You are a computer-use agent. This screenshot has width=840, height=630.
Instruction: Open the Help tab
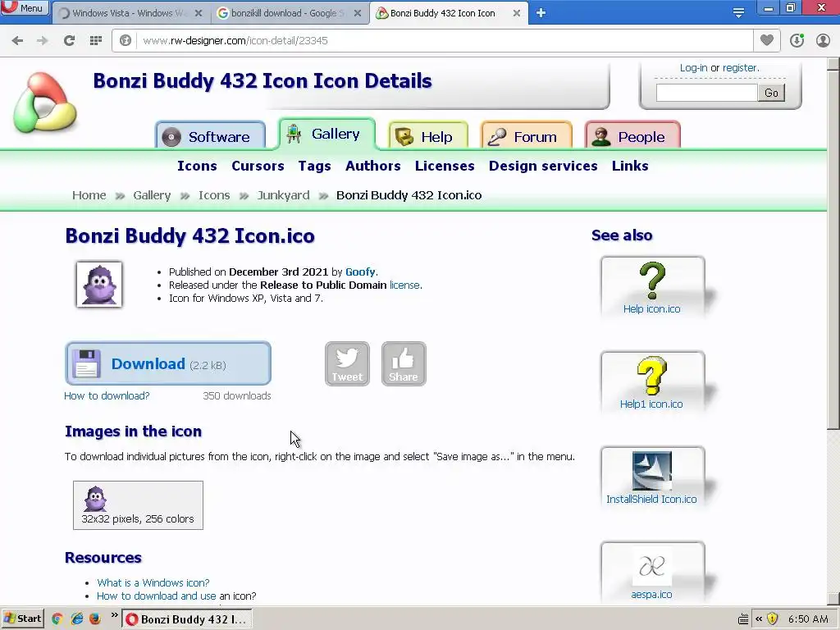coord(428,136)
